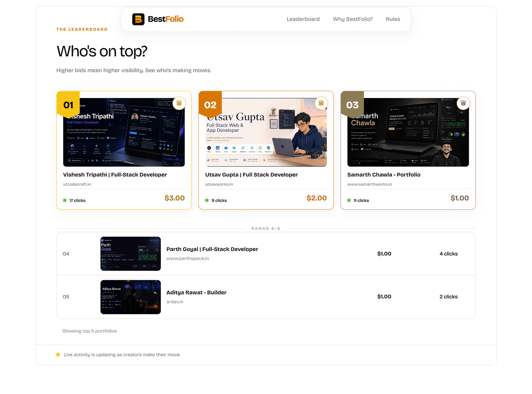Open Aditya Rawat portfolio thumbnail
This screenshot has height=394, width=532.
pyautogui.click(x=131, y=297)
